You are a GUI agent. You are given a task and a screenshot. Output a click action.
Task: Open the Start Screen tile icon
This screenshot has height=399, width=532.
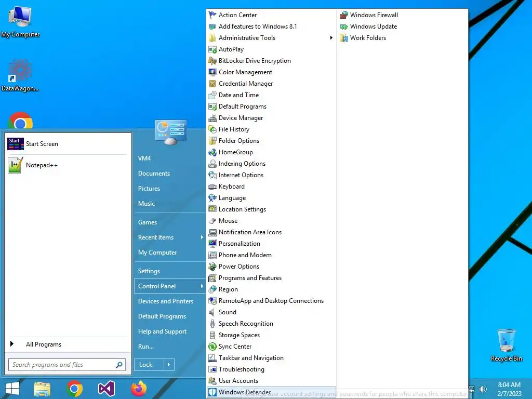15,144
